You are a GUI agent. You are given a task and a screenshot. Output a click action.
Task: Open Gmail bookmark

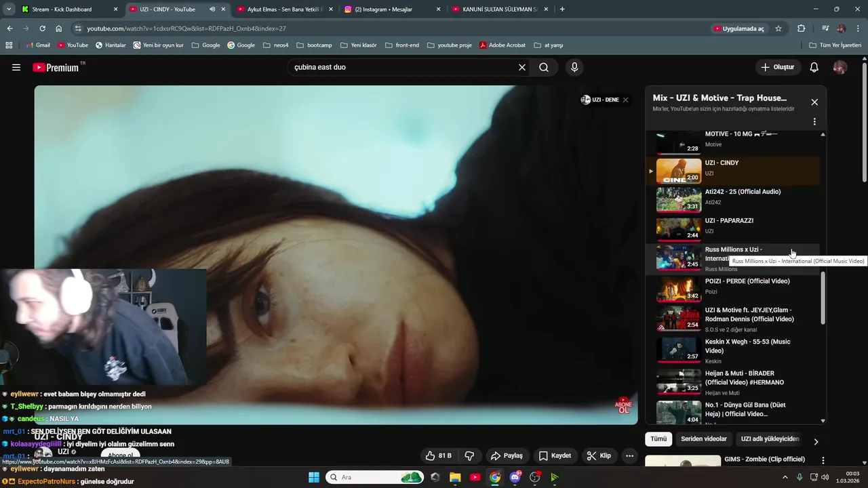[38, 45]
